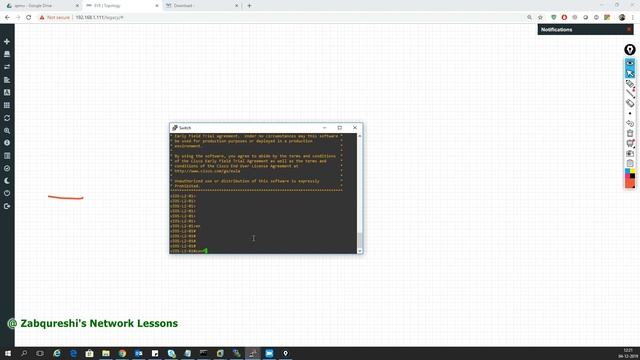Click inside the Switch terminal text area
The height and width of the screenshot is (360, 640).
(263, 193)
